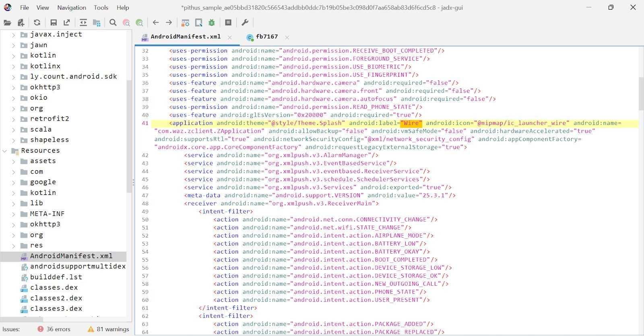This screenshot has height=336, width=644.
Task: Toggle the Flatten packages icon
Action: click(97, 23)
